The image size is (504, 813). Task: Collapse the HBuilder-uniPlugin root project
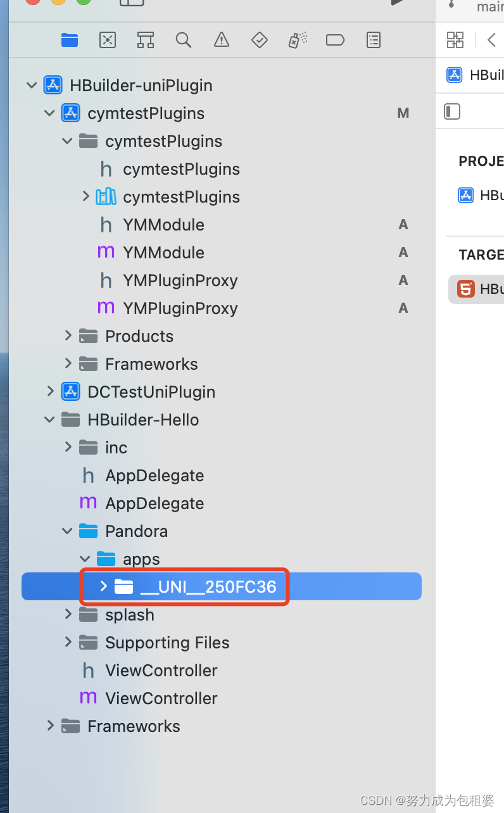pos(32,85)
